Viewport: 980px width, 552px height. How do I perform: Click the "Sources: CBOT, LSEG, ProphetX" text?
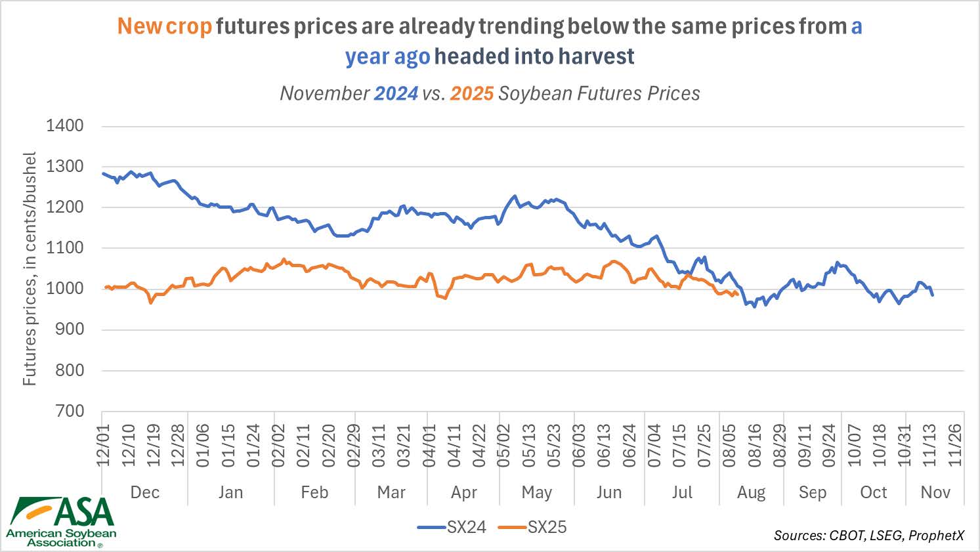(x=868, y=536)
